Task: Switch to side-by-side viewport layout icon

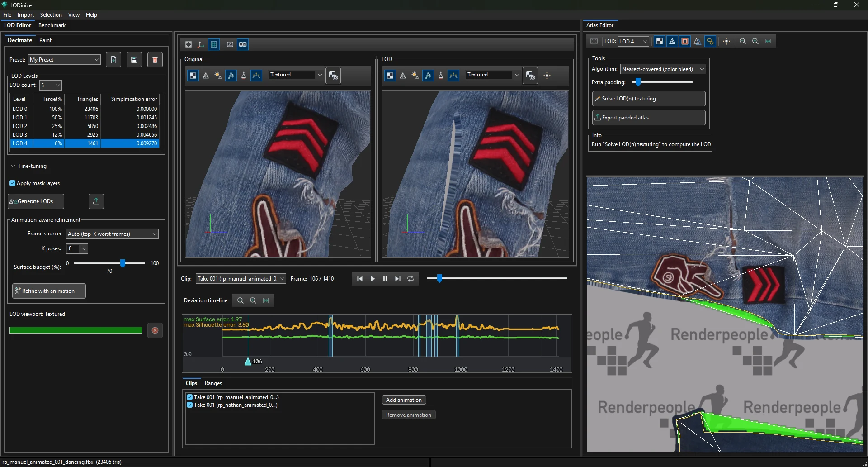Action: [x=243, y=44]
